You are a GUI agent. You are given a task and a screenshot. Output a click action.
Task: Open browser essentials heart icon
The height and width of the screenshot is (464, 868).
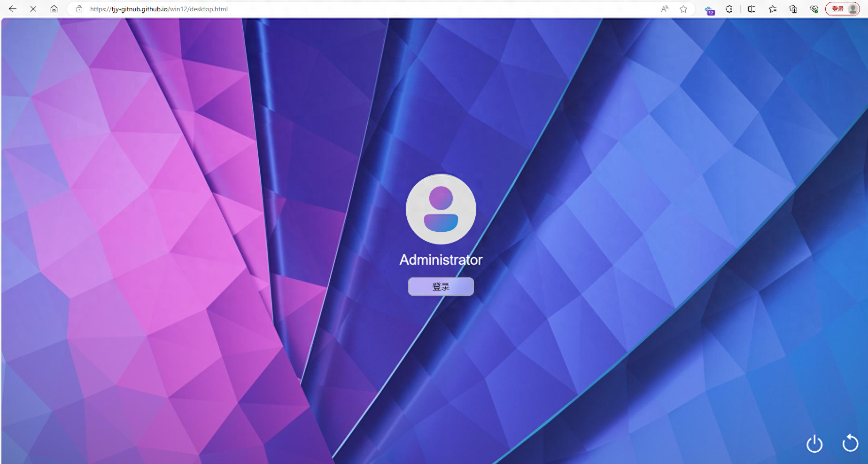[814, 9]
